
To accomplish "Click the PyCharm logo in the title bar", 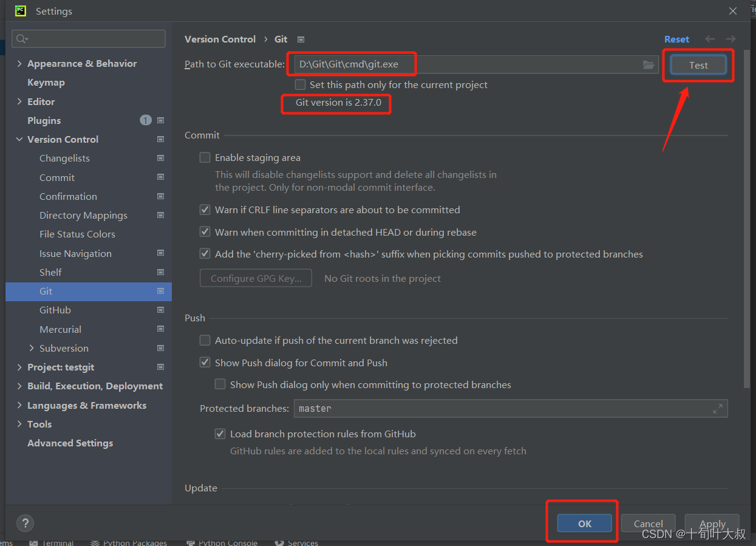I will [20, 10].
